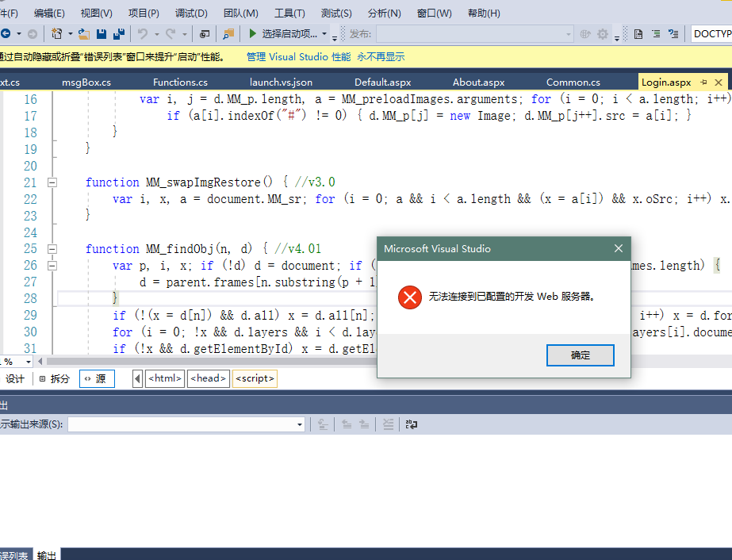The image size is (732, 560).
Task: Open the editor zoom percentage dropdown
Action: [x=29, y=362]
